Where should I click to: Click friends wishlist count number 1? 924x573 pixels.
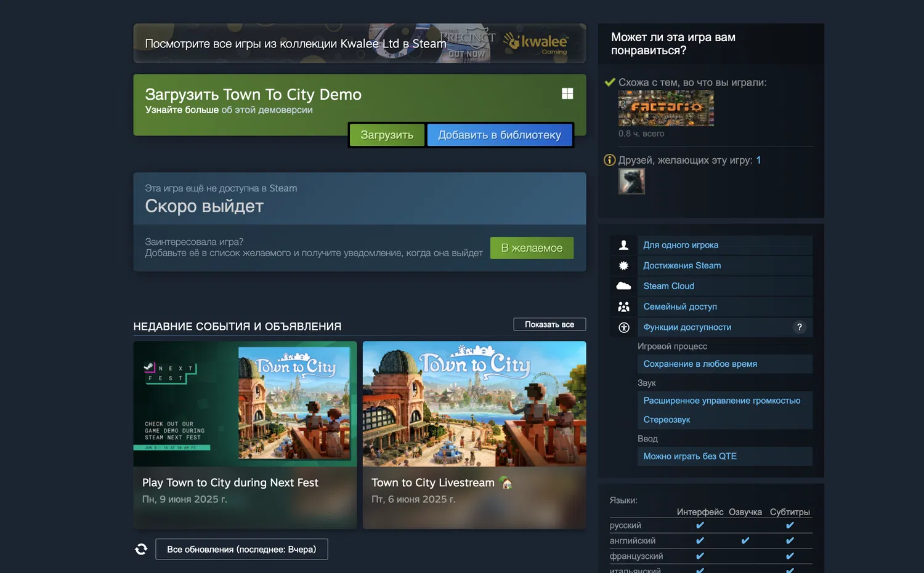click(758, 160)
